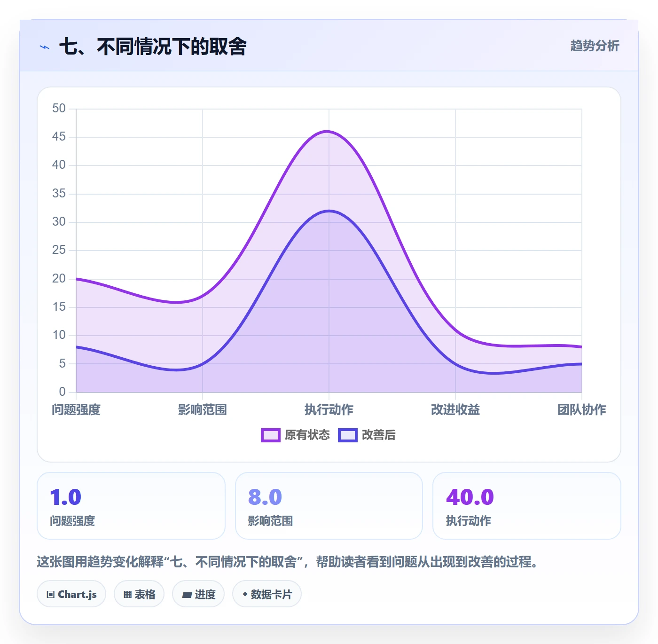Click the Chart.js tag's square icon
Viewport: 658px width, 644px height.
coord(51,595)
